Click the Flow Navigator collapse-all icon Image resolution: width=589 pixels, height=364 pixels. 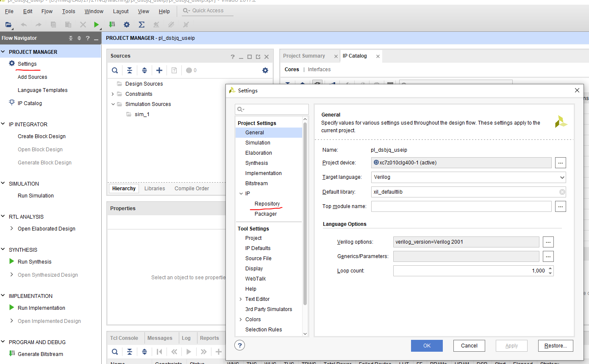[71, 38]
